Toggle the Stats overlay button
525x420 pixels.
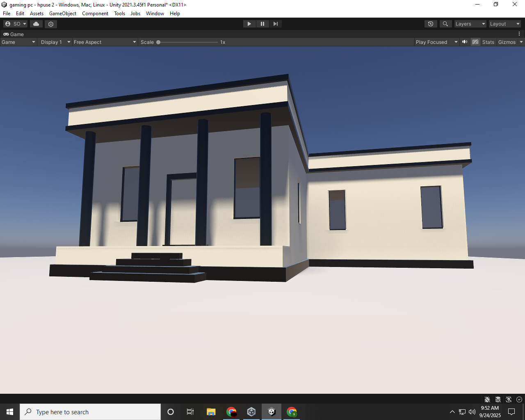click(x=488, y=42)
